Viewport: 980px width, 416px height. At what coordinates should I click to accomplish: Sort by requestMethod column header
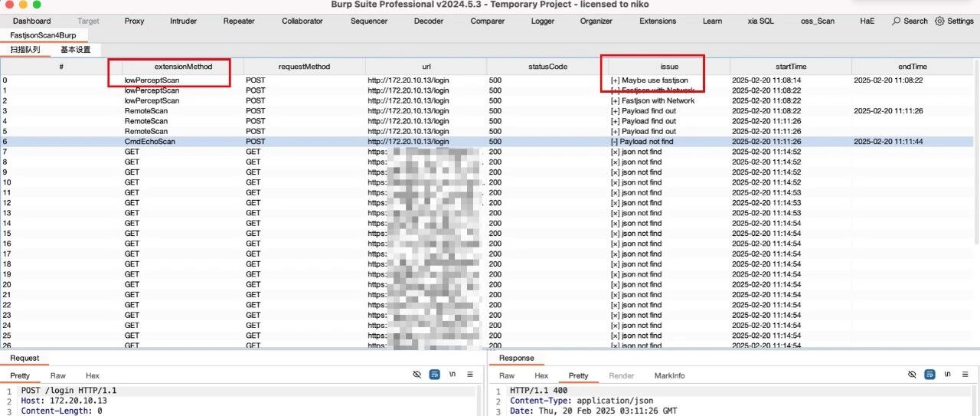coord(304,67)
